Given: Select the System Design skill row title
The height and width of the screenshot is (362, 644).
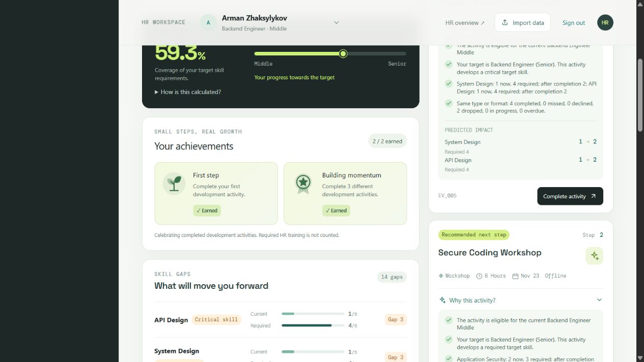Looking at the screenshot, I should pyautogui.click(x=177, y=351).
